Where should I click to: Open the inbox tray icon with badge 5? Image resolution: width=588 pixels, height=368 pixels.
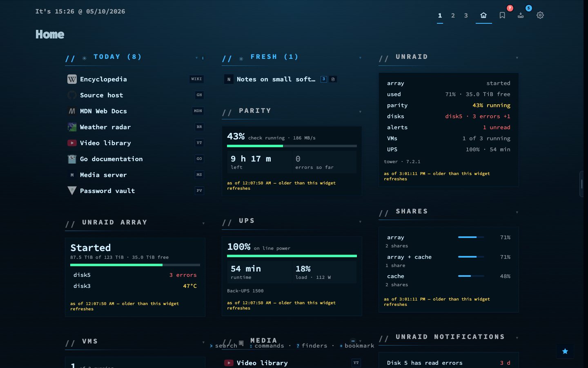[521, 15]
